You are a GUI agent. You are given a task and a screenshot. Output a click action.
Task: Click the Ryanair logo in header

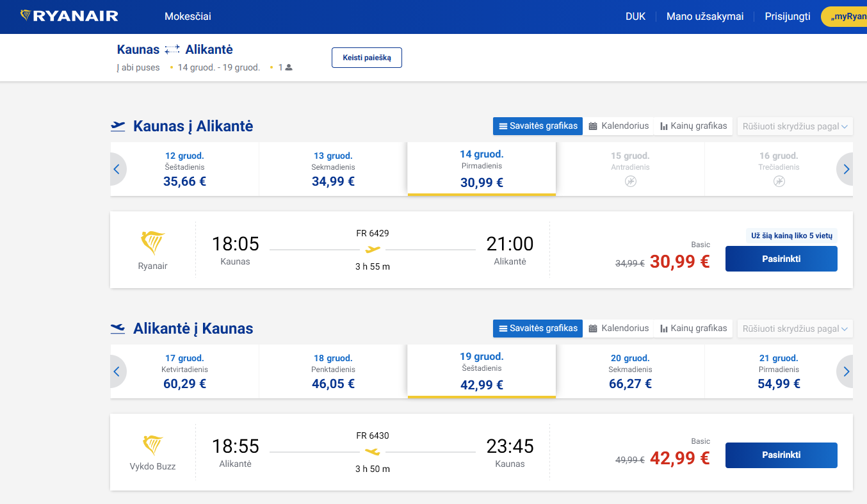coord(69,16)
